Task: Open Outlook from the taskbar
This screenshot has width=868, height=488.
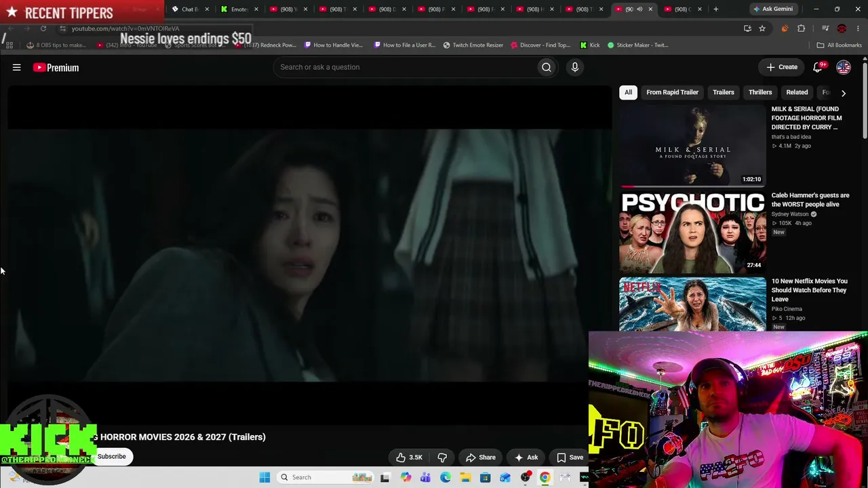Action: coord(505,477)
